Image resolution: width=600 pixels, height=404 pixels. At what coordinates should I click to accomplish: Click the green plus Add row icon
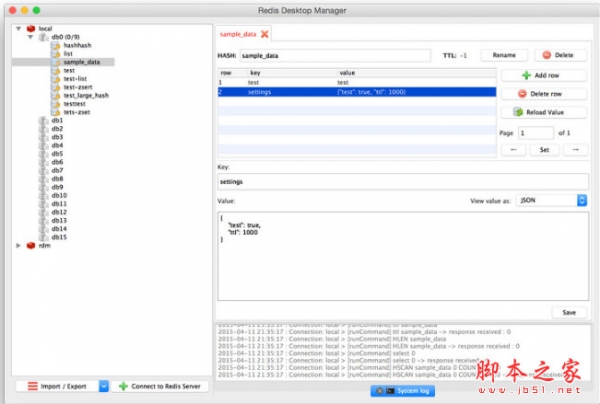point(527,75)
